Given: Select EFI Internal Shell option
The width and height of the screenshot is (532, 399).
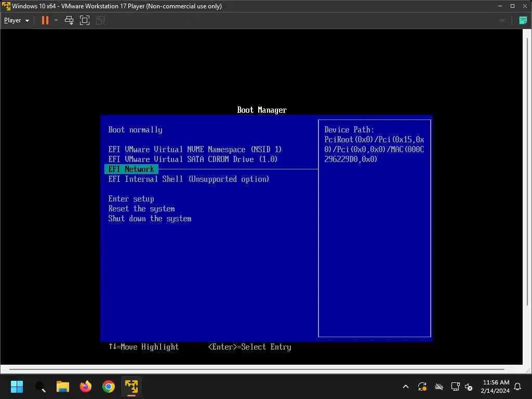Looking at the screenshot, I should tap(189, 179).
